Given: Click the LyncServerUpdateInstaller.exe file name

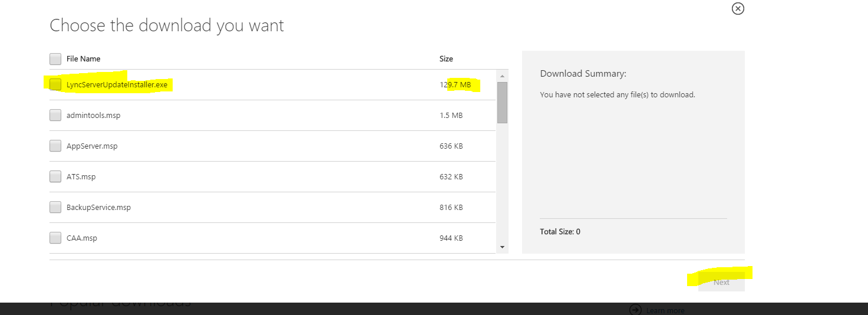Looking at the screenshot, I should pyautogui.click(x=117, y=84).
